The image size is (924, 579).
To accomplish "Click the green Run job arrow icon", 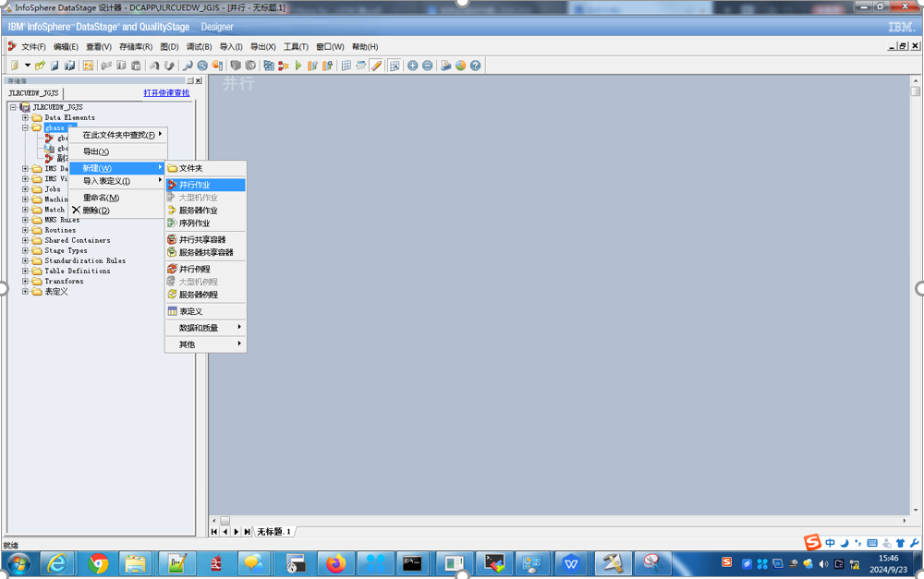I will click(298, 66).
